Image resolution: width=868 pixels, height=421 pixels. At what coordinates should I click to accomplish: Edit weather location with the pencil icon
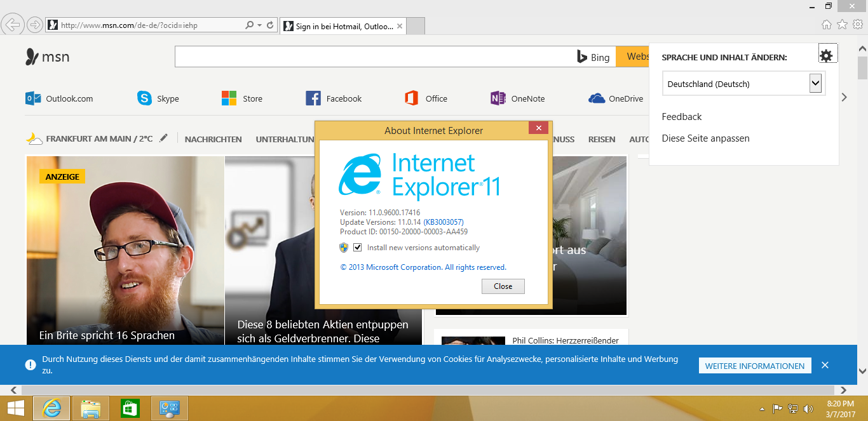(164, 138)
